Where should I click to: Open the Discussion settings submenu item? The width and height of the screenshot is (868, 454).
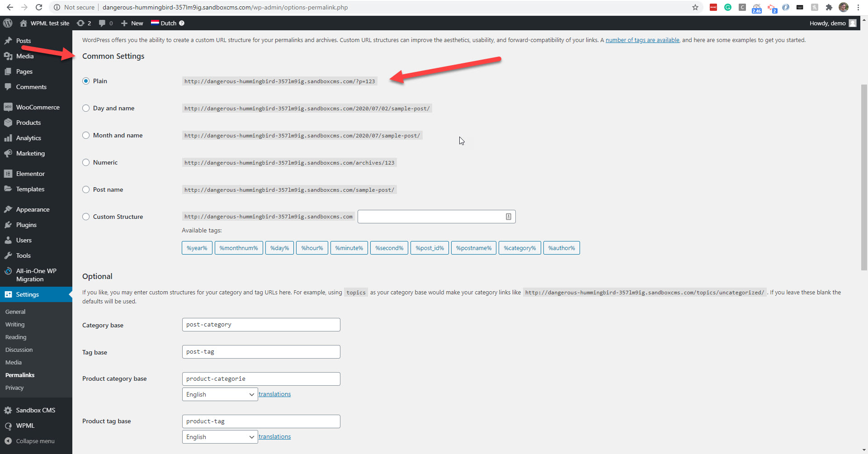[19, 350]
